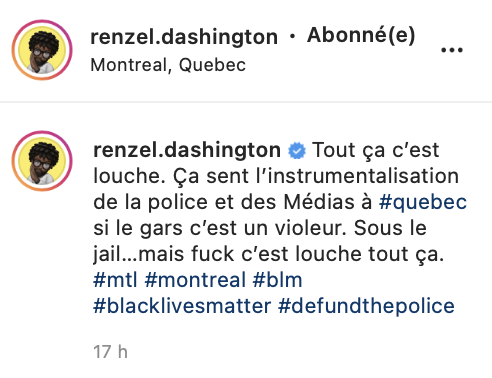View story from header profile avatar
The width and height of the screenshot is (492, 378).
[42, 50]
